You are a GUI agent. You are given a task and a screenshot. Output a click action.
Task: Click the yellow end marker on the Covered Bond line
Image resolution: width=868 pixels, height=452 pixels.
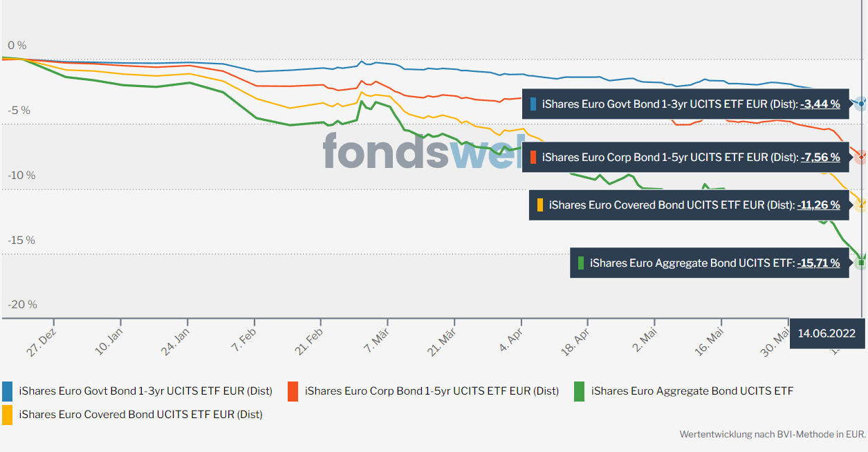click(861, 205)
